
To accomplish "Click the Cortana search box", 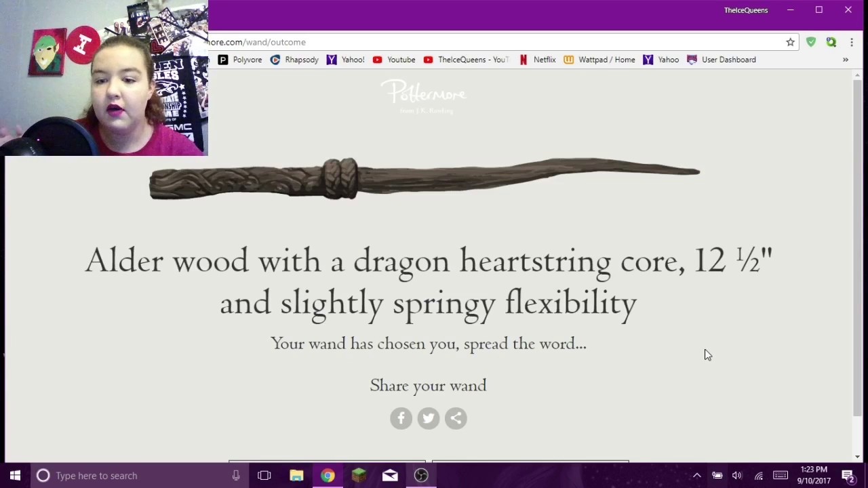I will click(139, 476).
